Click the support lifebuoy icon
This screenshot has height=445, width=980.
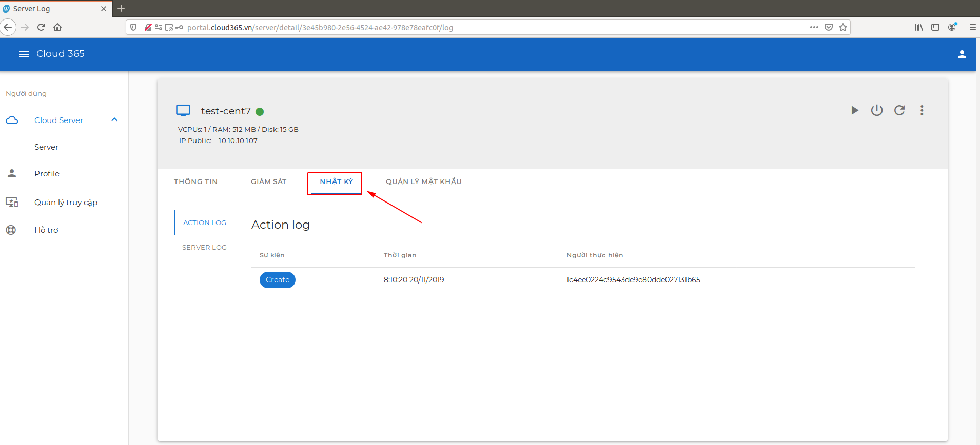11,230
